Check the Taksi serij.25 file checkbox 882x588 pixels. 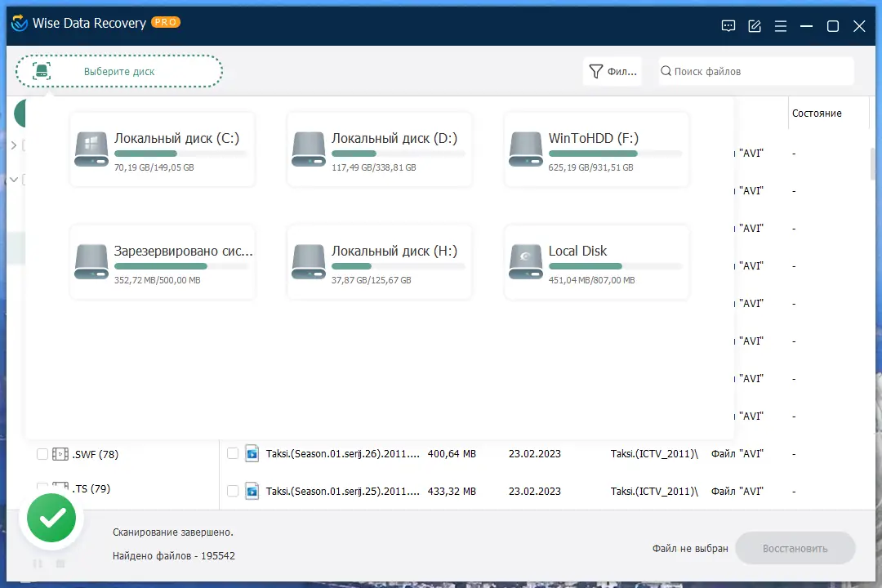(x=233, y=491)
